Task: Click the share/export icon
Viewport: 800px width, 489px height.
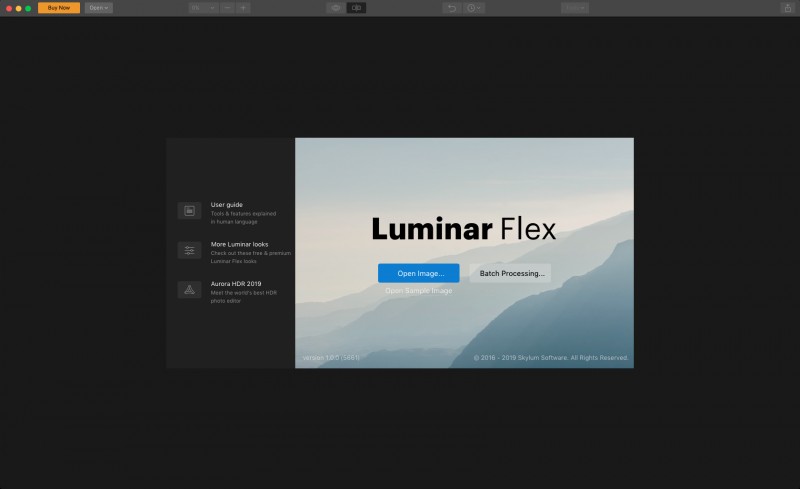Action: click(787, 8)
